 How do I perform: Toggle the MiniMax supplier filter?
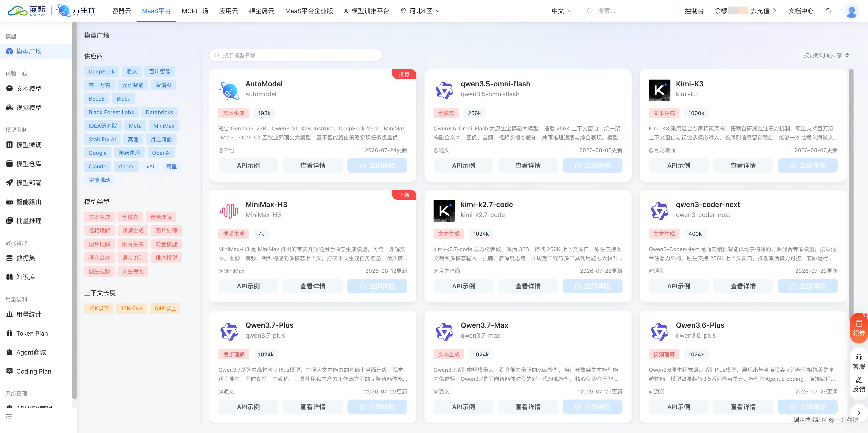(164, 126)
